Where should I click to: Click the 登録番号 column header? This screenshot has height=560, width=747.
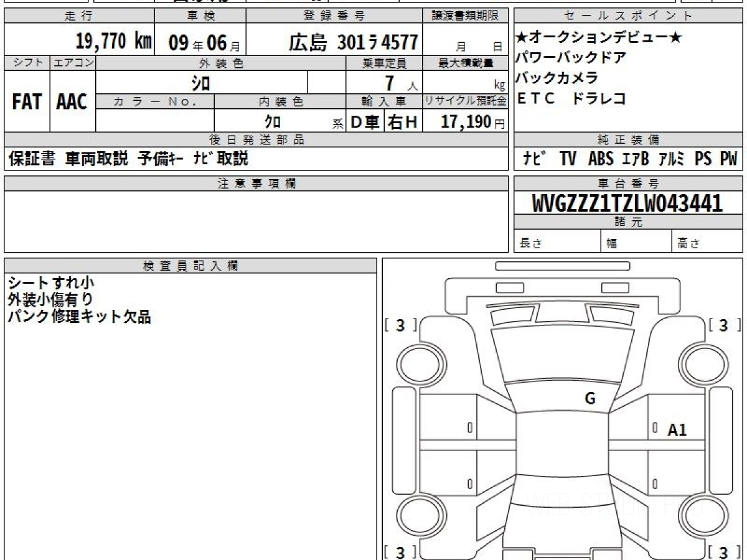point(335,16)
